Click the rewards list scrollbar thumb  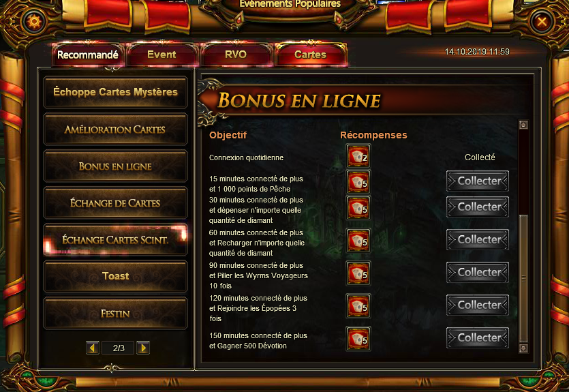point(523,278)
